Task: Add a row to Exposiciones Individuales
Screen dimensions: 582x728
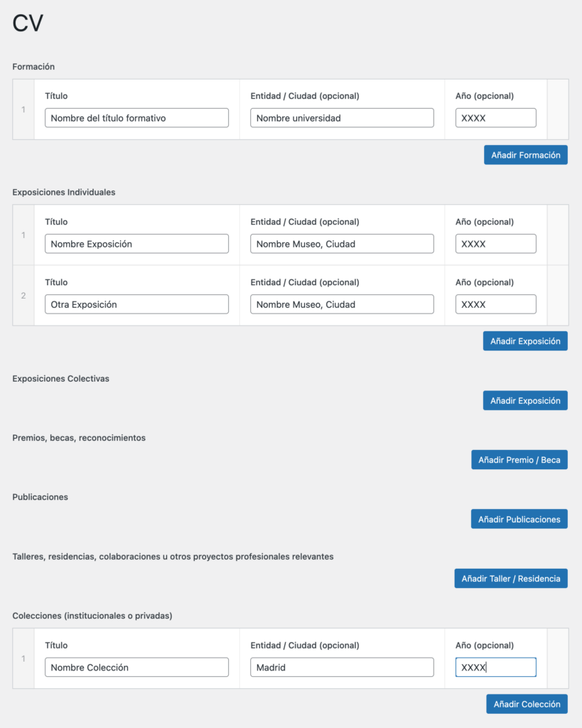Action: [525, 341]
